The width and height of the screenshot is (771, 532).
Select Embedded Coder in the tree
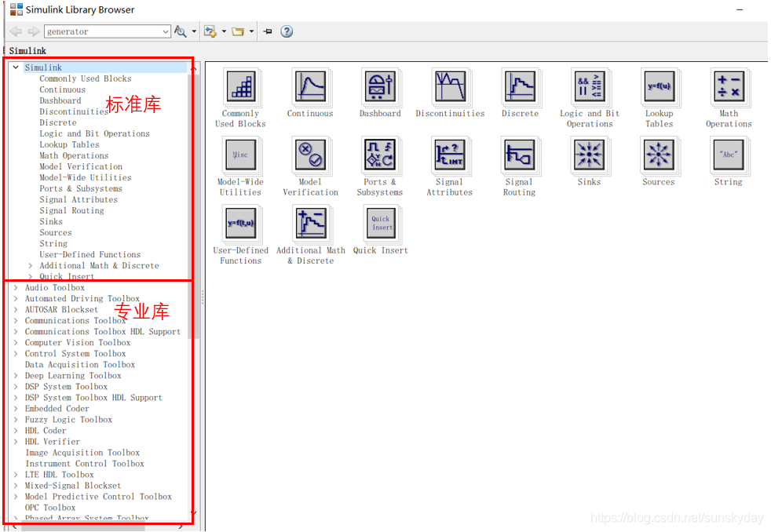pos(57,409)
